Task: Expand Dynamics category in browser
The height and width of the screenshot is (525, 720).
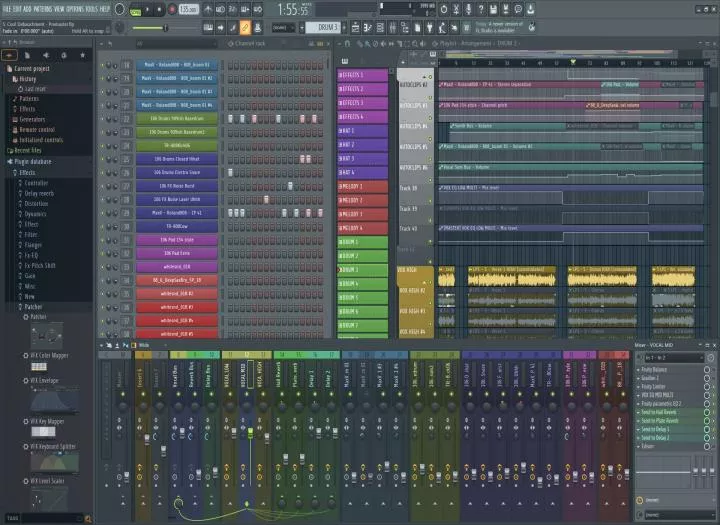Action: tap(33, 214)
